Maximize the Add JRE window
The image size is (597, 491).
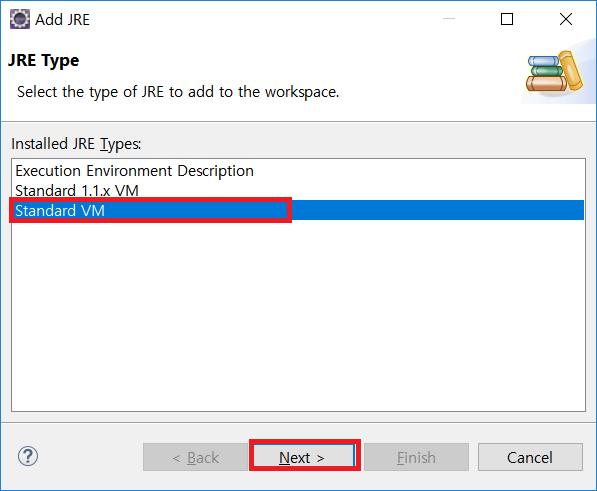[507, 19]
